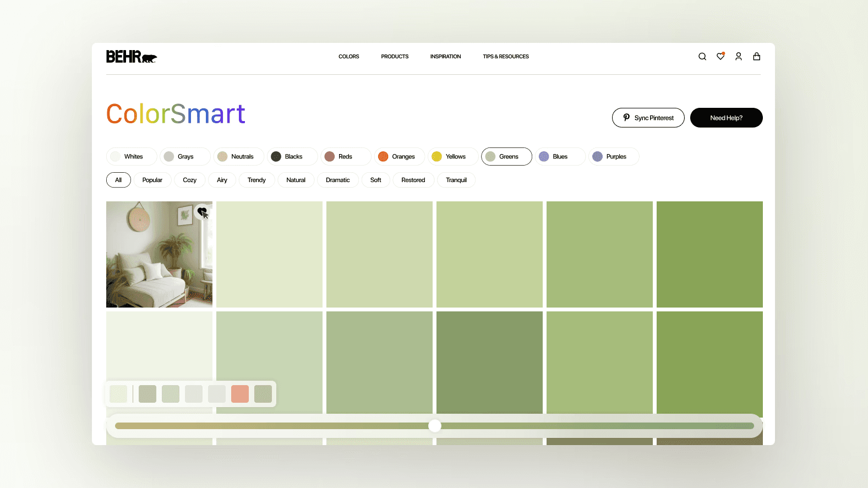The height and width of the screenshot is (488, 868).
Task: Pick the dark olive-green swatch in second row
Action: coord(489,363)
